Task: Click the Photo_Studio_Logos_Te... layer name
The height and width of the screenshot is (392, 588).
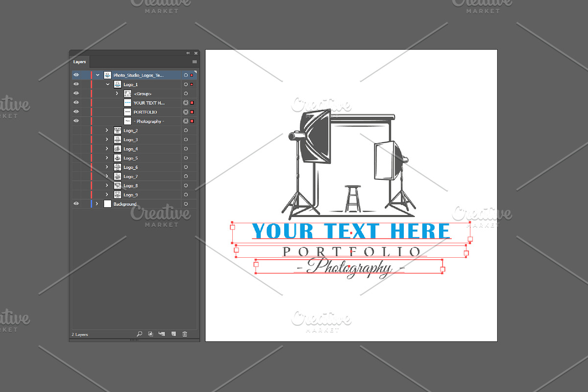Action: click(x=139, y=75)
